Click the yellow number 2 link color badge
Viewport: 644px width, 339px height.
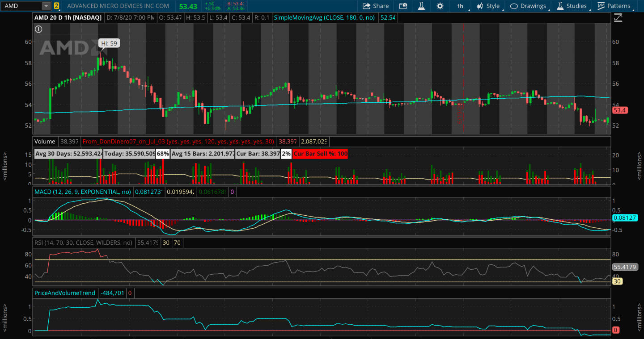(x=56, y=6)
